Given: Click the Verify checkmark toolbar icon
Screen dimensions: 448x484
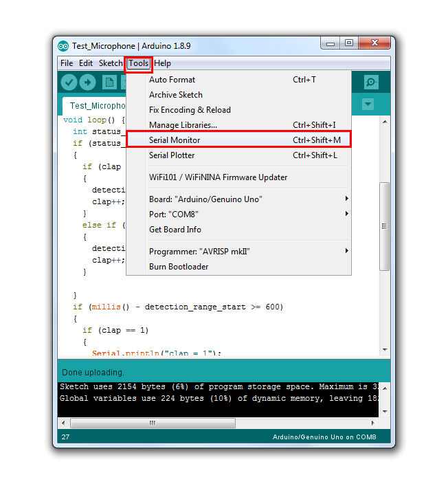Looking at the screenshot, I should 69,82.
